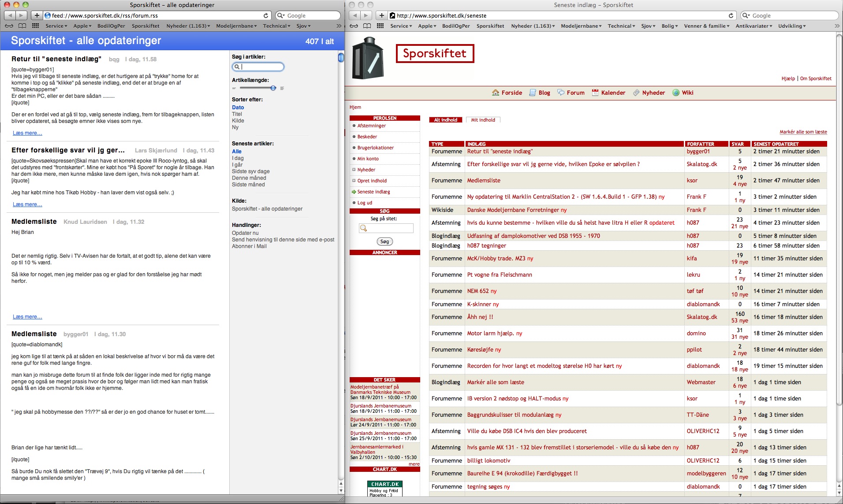843x504 pixels.
Task: Reload the RSS feed page in left window
Action: pyautogui.click(x=265, y=15)
